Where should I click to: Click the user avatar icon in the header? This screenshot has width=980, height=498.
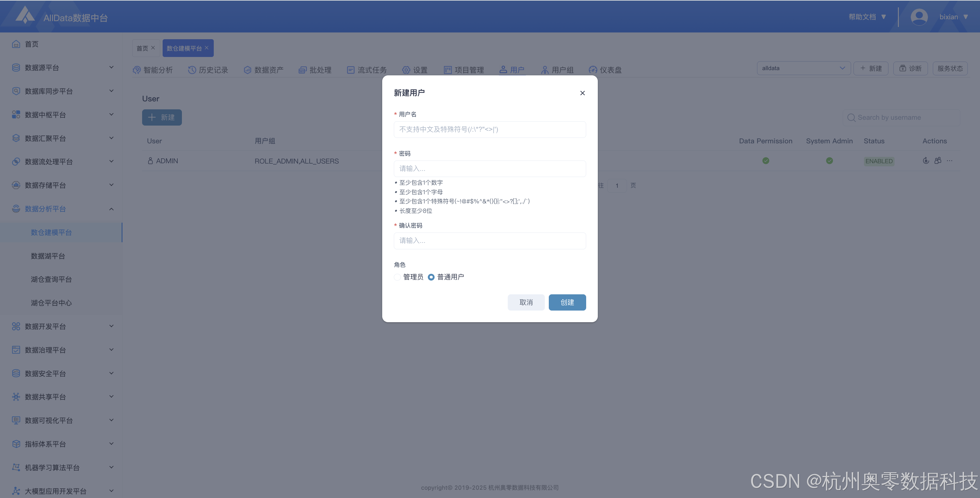point(919,17)
